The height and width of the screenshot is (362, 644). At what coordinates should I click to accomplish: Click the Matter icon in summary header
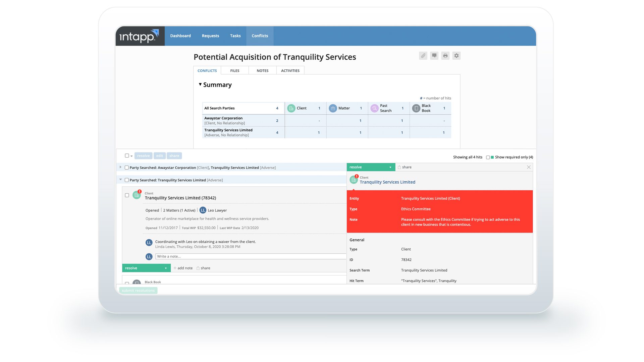click(x=333, y=108)
